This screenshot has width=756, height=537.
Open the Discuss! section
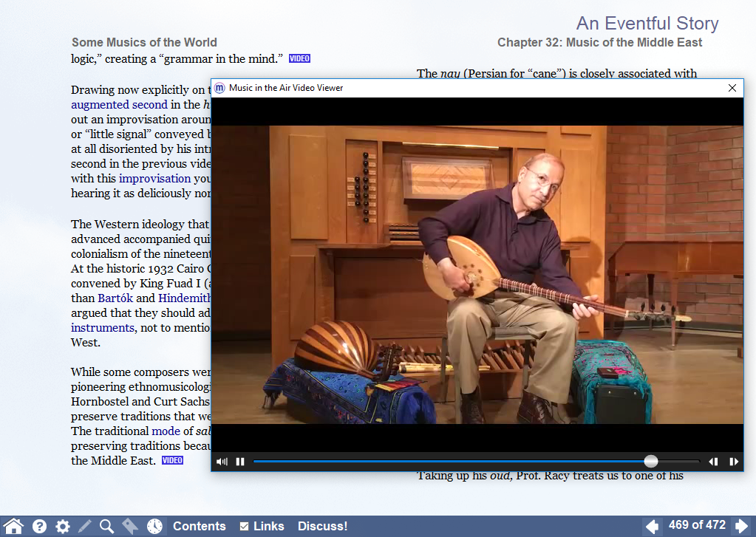coord(322,526)
